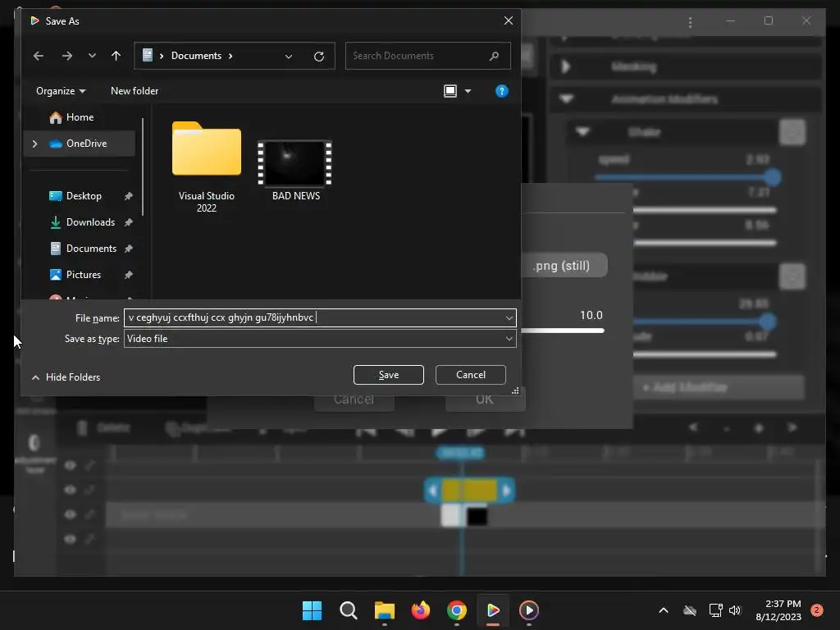Unpin Downloads using its pin icon
The width and height of the screenshot is (840, 630).
[x=128, y=222]
